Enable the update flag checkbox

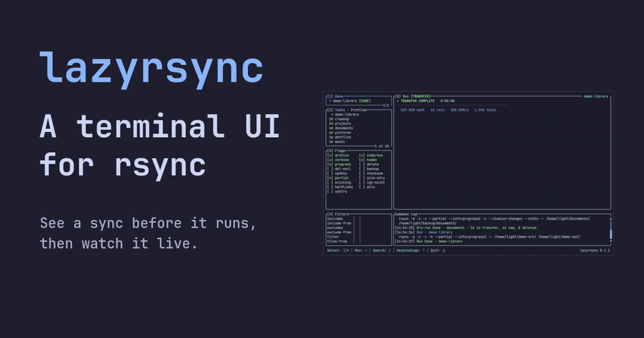(x=330, y=173)
